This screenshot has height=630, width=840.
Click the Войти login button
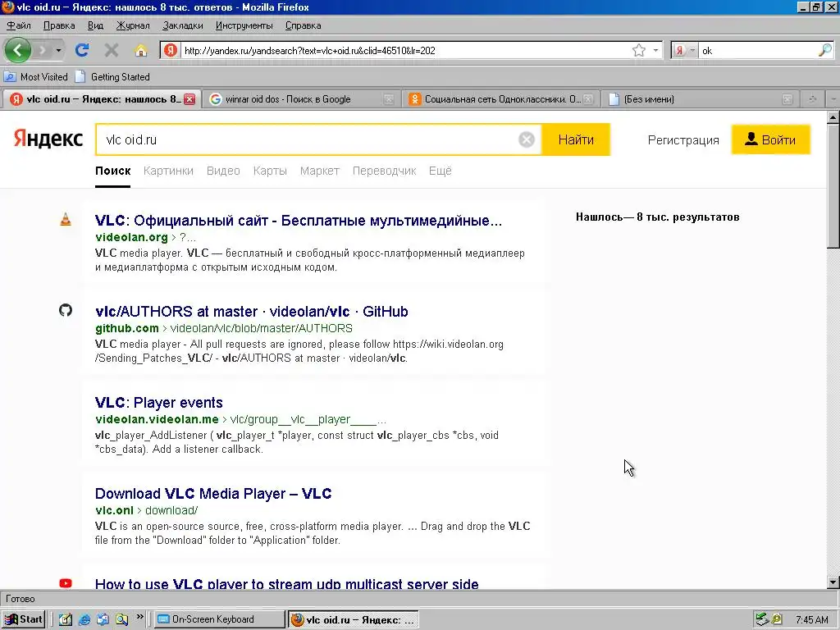coord(770,139)
